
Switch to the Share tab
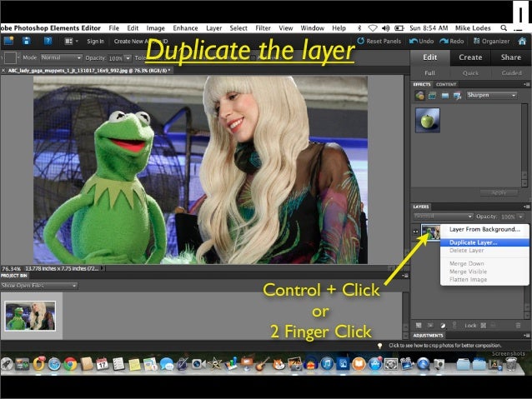click(510, 57)
